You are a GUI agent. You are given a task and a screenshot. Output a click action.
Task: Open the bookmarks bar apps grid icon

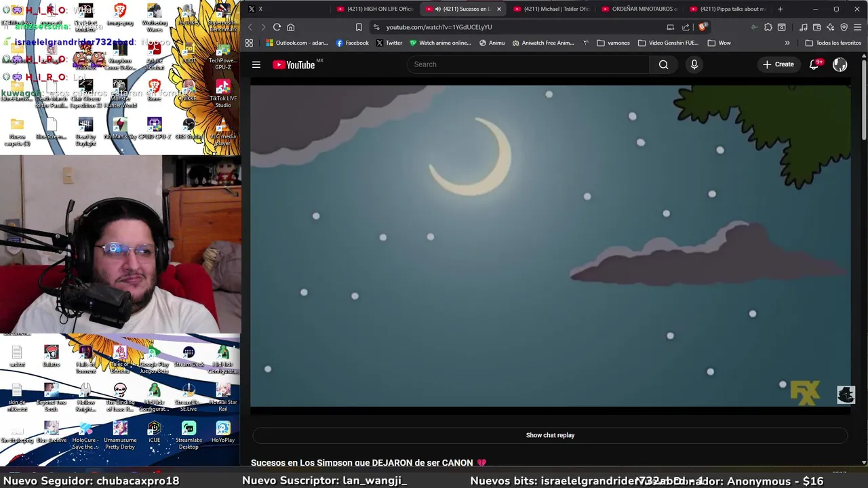pos(249,43)
